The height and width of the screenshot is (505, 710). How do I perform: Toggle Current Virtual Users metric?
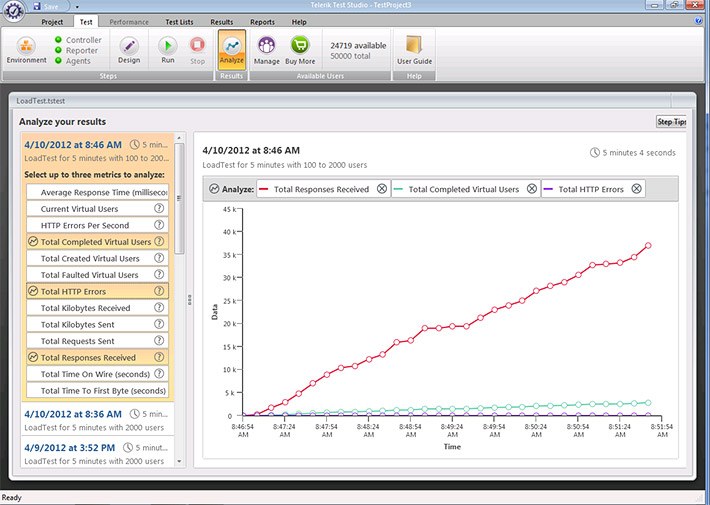(x=97, y=208)
